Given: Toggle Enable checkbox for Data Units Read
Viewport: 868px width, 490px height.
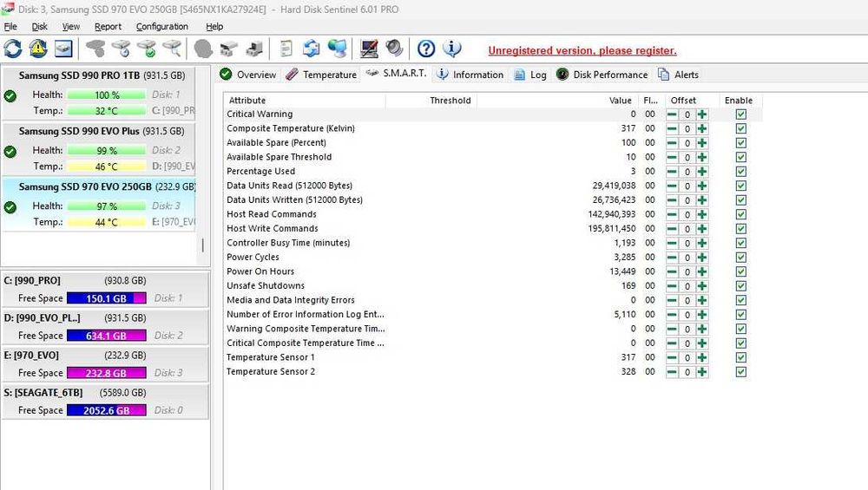Looking at the screenshot, I should click(x=740, y=186).
